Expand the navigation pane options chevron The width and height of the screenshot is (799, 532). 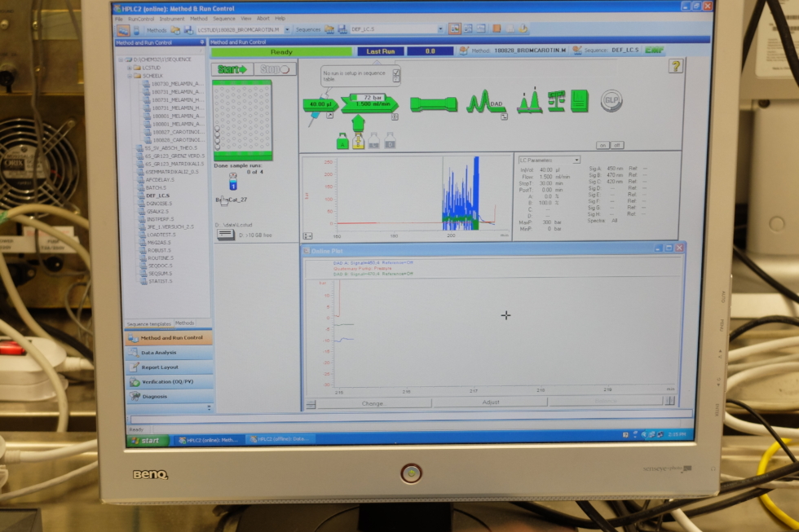pyautogui.click(x=209, y=408)
